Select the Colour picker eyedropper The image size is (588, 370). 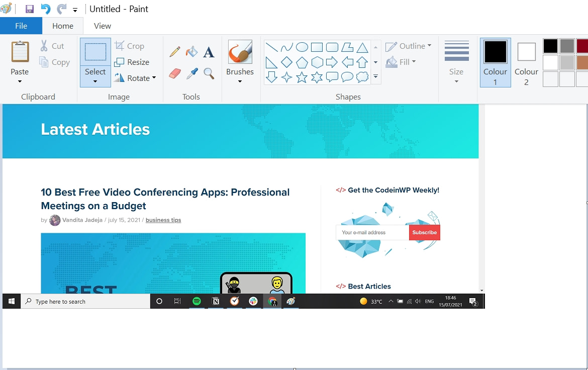(x=191, y=73)
